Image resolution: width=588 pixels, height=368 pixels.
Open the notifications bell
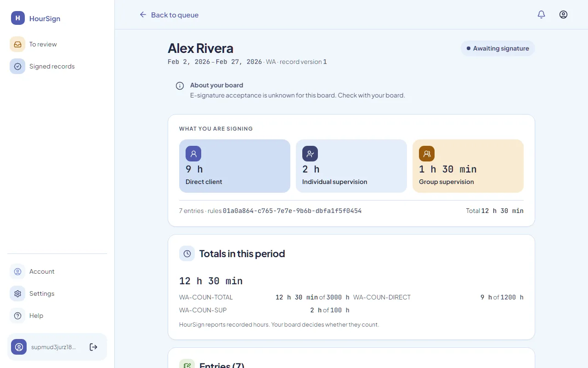[x=542, y=15]
